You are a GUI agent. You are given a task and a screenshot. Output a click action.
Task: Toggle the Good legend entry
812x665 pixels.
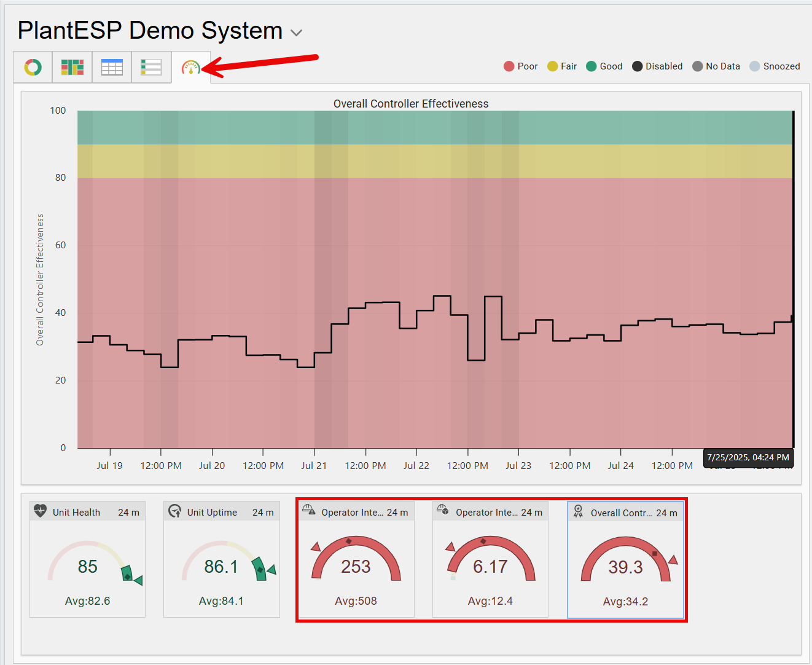(x=604, y=66)
